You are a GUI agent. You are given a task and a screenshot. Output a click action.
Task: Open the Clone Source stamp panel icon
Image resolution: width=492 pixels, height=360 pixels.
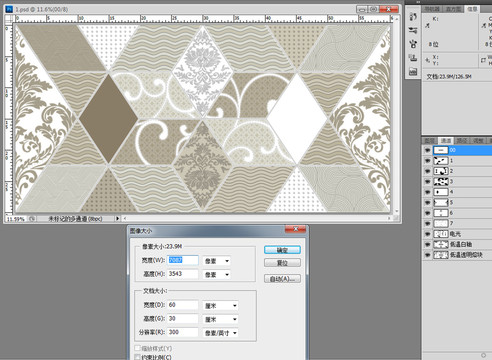413,58
